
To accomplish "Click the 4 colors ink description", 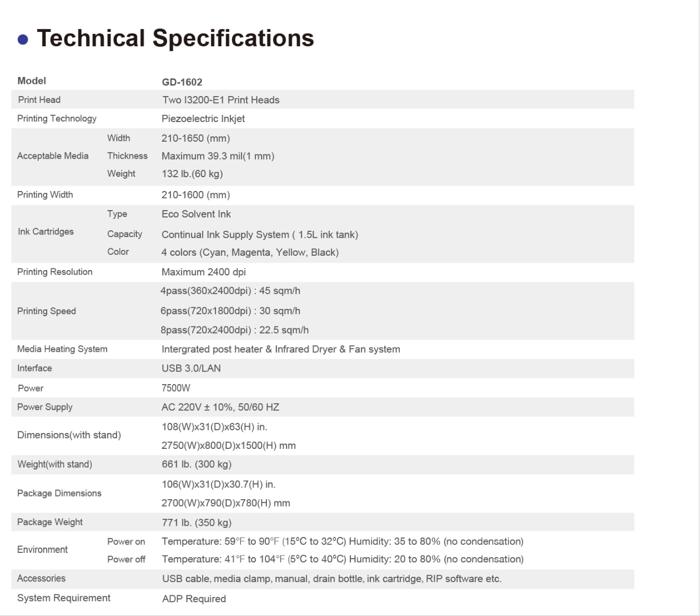I will pos(250,253).
